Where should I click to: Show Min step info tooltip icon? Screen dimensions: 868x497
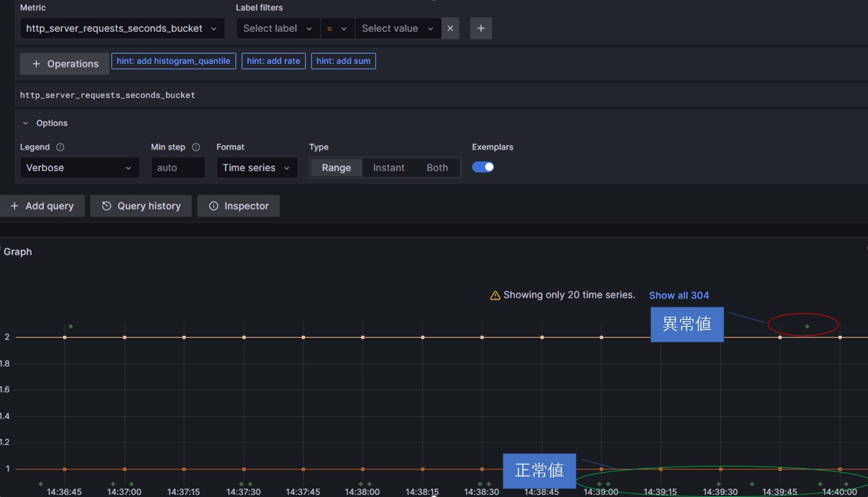[196, 147]
